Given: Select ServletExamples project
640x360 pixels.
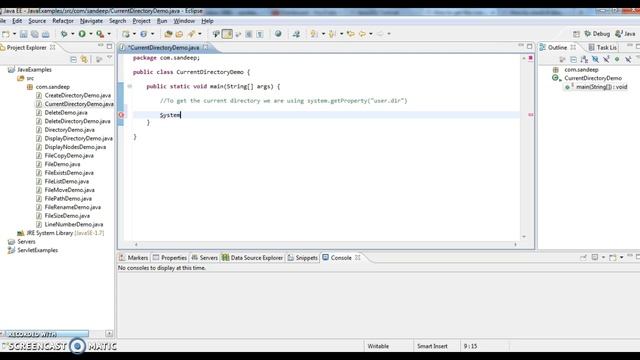Looking at the screenshot, I should coord(33,250).
